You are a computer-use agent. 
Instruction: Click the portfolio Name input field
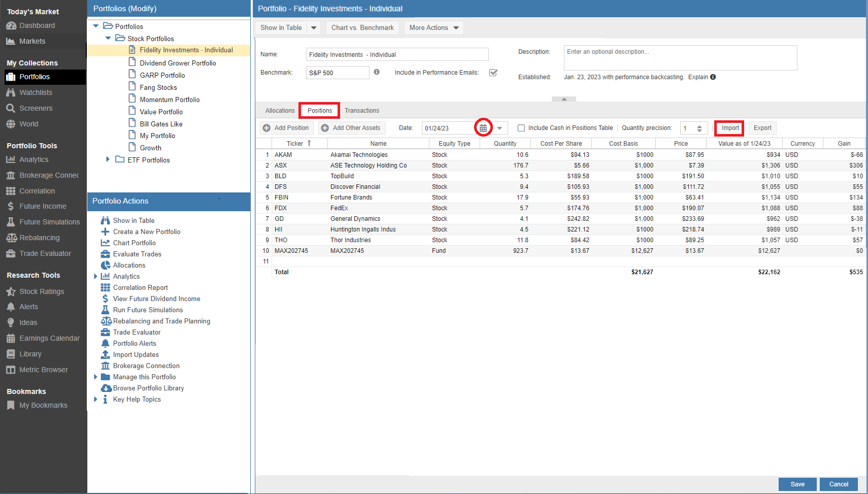tap(397, 55)
